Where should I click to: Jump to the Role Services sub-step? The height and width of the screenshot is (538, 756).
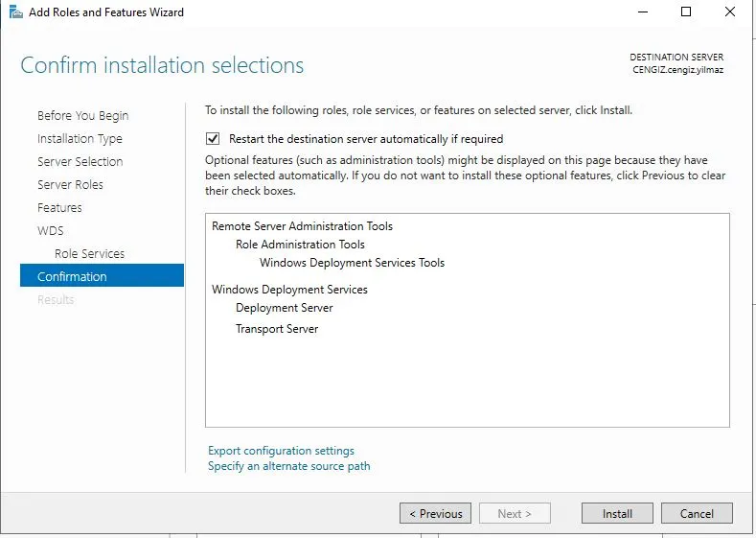click(x=89, y=253)
